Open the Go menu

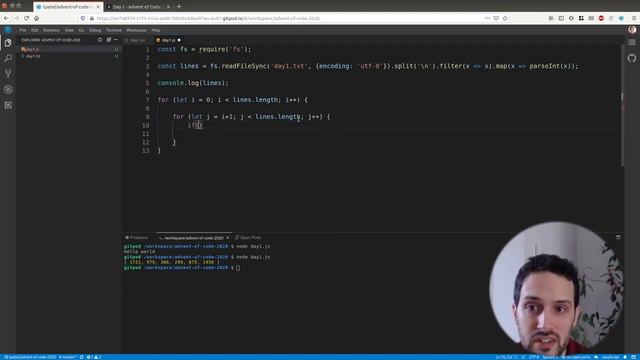tap(82, 30)
